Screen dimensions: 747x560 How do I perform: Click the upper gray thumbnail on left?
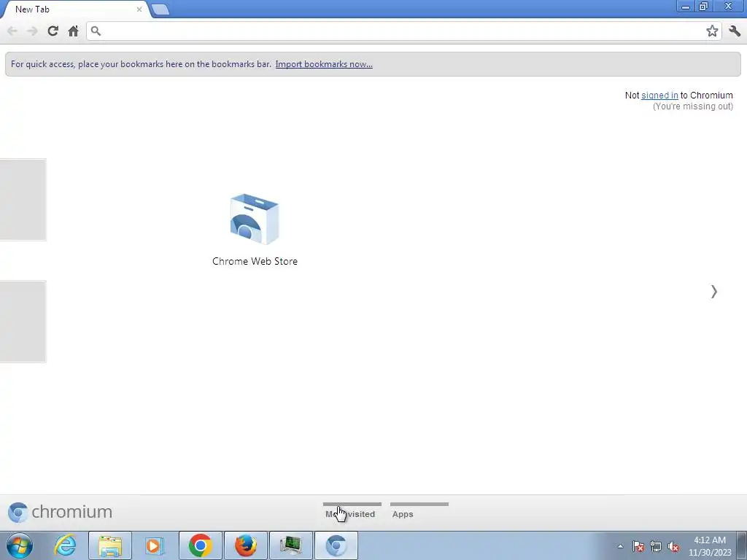tap(23, 200)
